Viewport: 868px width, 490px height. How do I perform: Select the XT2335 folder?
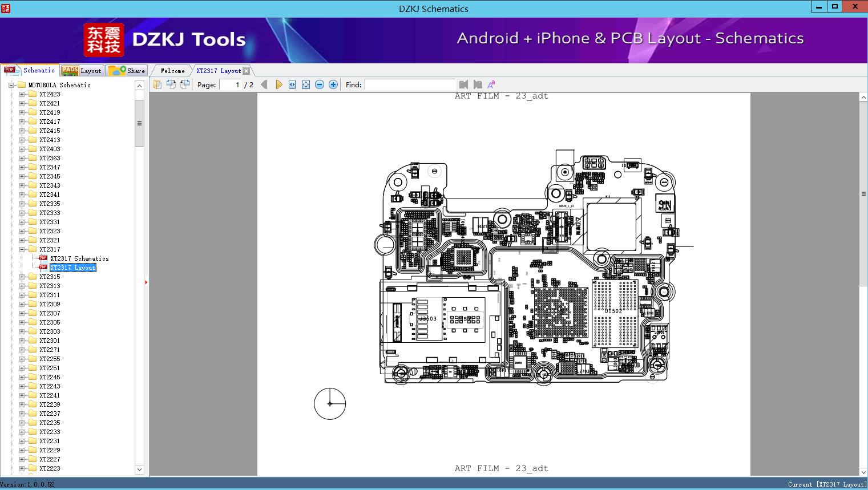[x=50, y=204]
